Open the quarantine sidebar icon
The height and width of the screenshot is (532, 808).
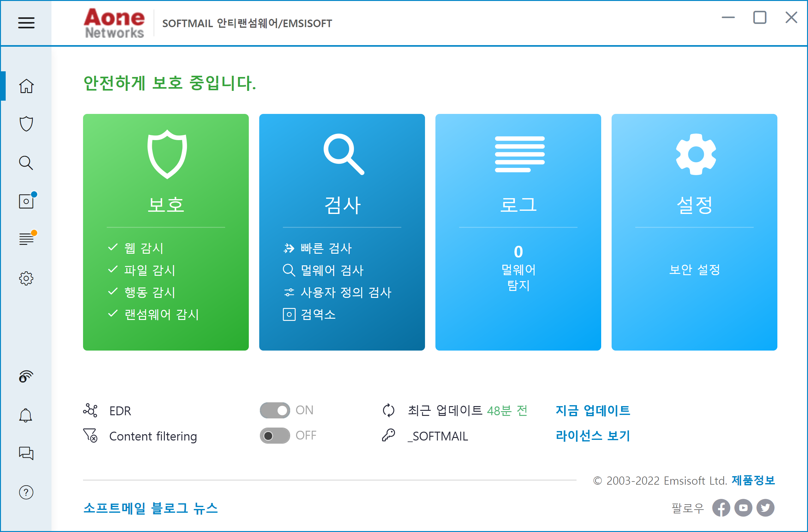click(26, 201)
